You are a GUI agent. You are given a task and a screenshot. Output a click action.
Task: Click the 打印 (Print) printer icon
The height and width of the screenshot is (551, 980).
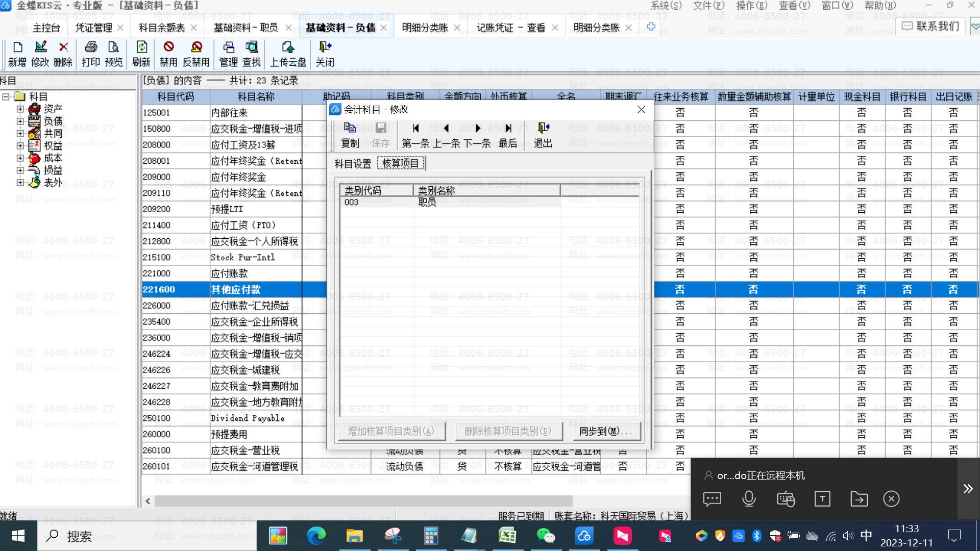pyautogui.click(x=91, y=48)
